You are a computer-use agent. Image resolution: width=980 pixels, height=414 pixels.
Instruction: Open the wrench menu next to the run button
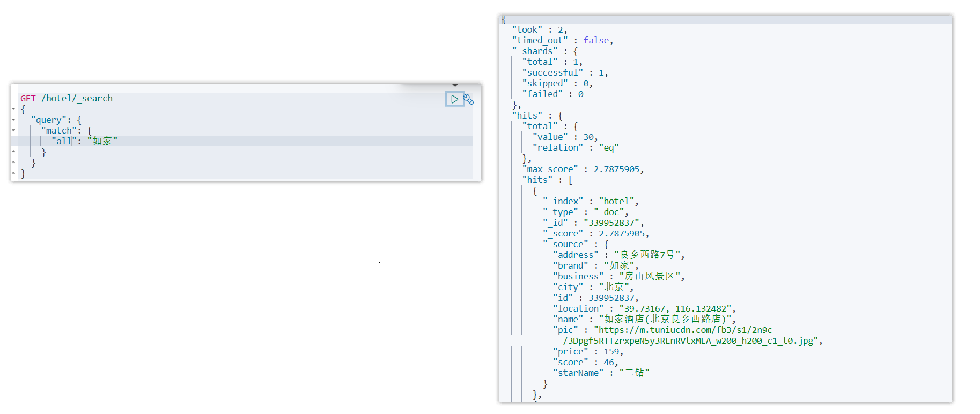click(x=468, y=99)
